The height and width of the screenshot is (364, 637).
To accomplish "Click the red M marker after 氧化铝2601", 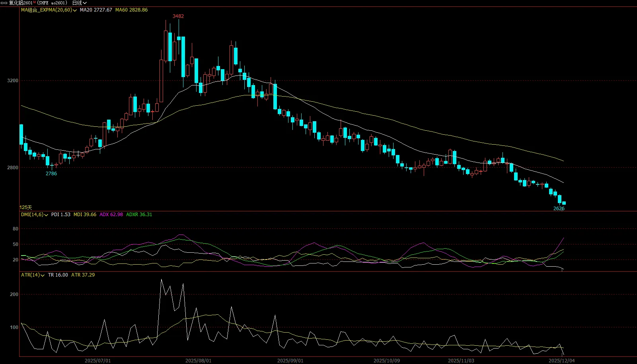I will [x=35, y=2].
